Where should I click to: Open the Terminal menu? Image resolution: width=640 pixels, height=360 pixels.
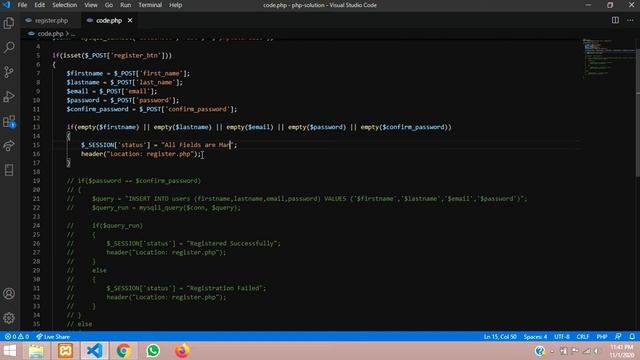150,5
